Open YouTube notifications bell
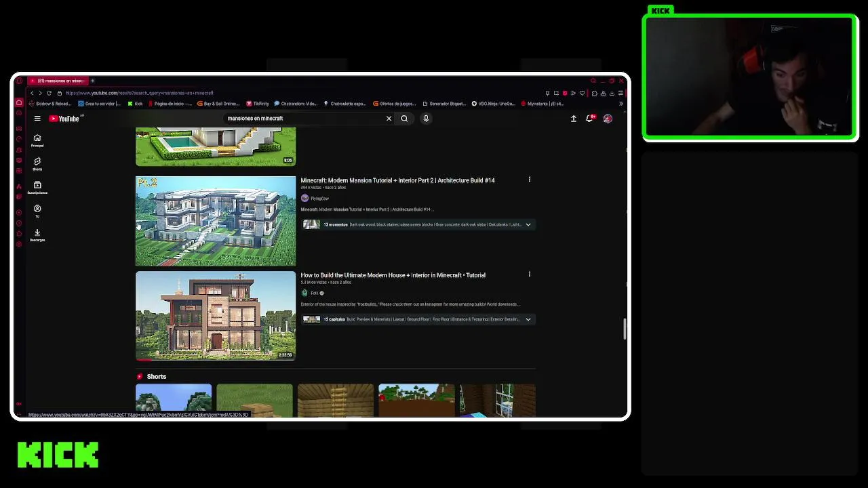This screenshot has width=868, height=488. point(590,119)
